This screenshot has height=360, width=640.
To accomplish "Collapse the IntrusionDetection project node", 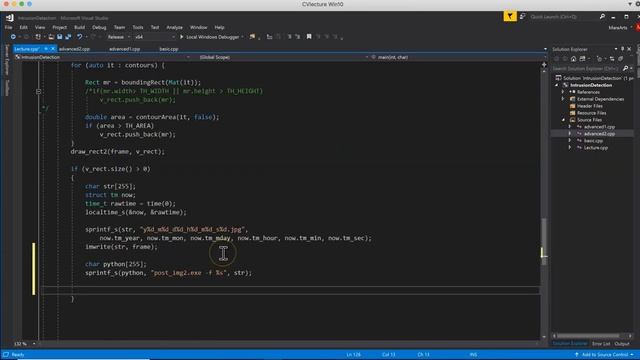I will click(557, 85).
